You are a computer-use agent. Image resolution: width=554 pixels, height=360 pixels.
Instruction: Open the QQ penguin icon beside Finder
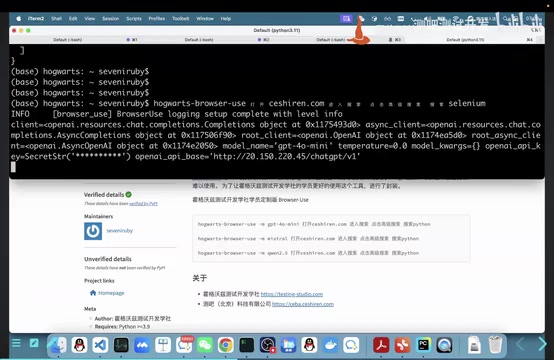79,344
